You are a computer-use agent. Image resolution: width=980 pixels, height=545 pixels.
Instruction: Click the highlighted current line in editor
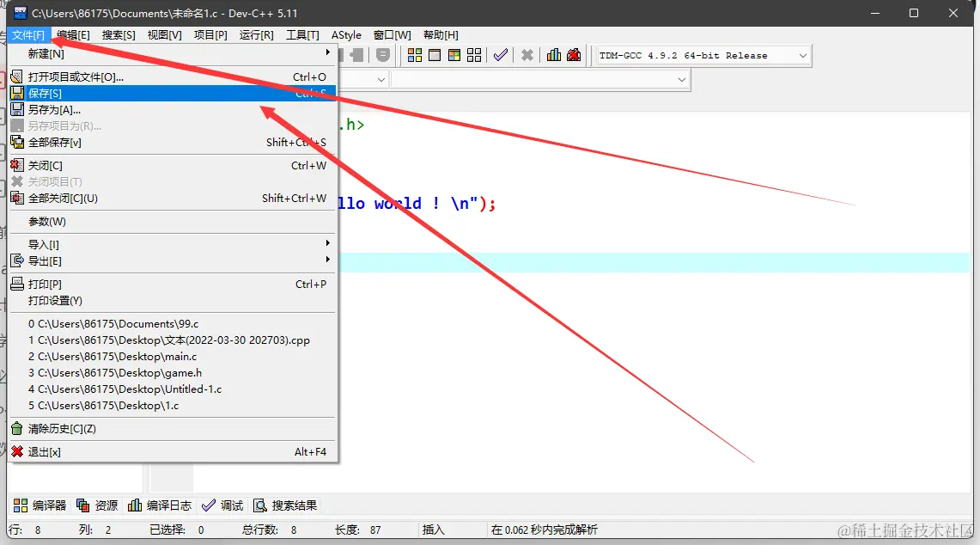(654, 262)
